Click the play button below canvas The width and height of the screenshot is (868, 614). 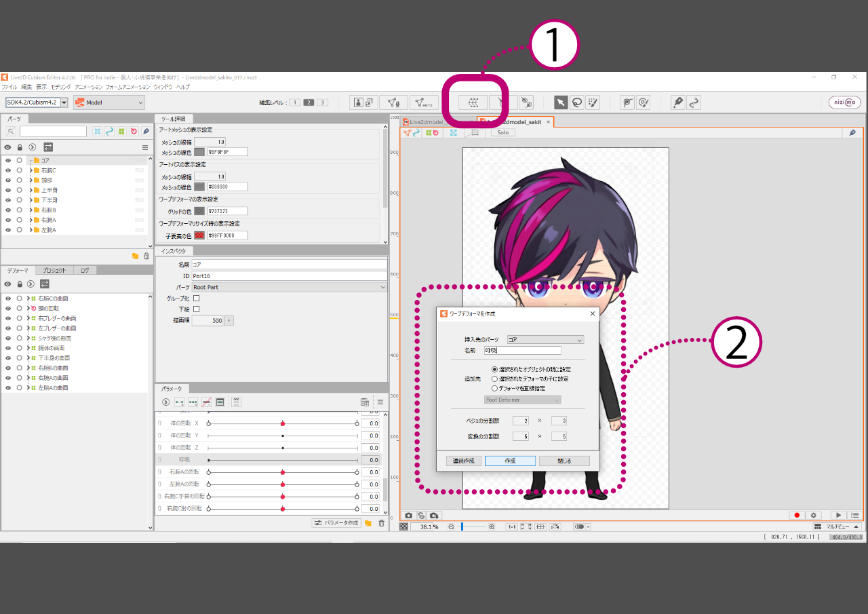click(839, 516)
